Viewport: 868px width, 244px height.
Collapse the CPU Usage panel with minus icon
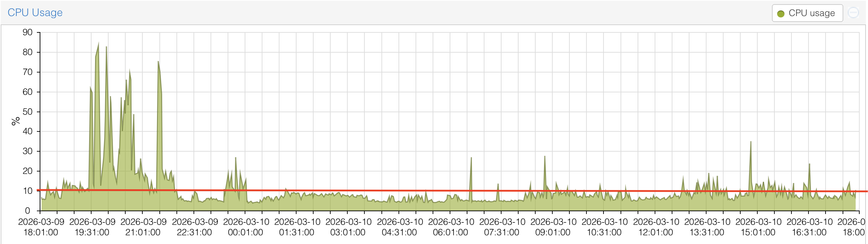click(853, 13)
